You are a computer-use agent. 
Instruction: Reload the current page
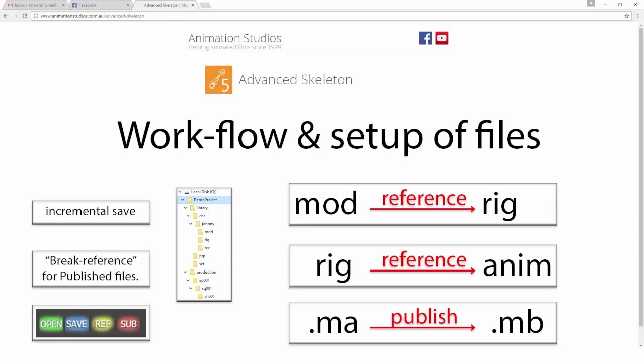click(x=25, y=16)
